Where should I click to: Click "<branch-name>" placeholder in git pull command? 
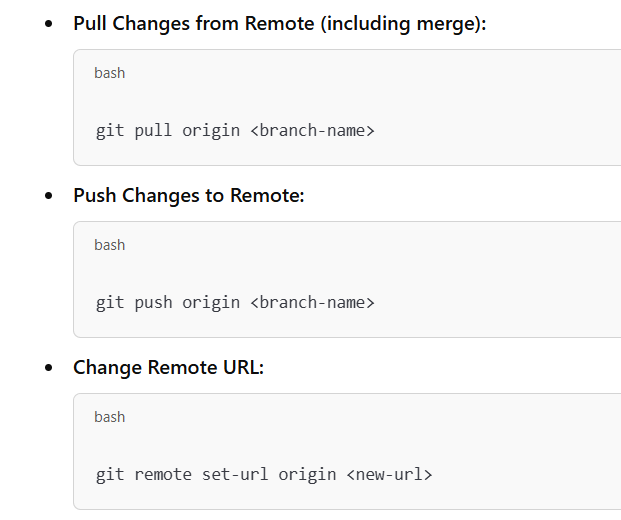[312, 130]
